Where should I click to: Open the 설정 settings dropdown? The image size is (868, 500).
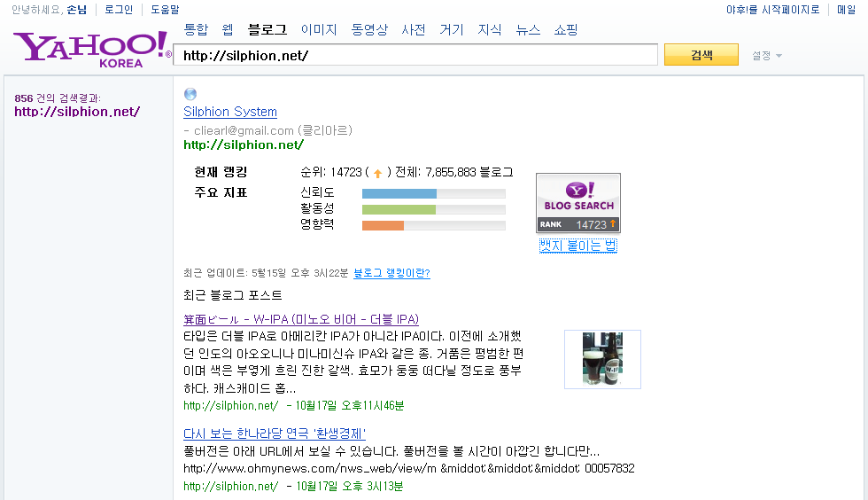pyautogui.click(x=766, y=56)
